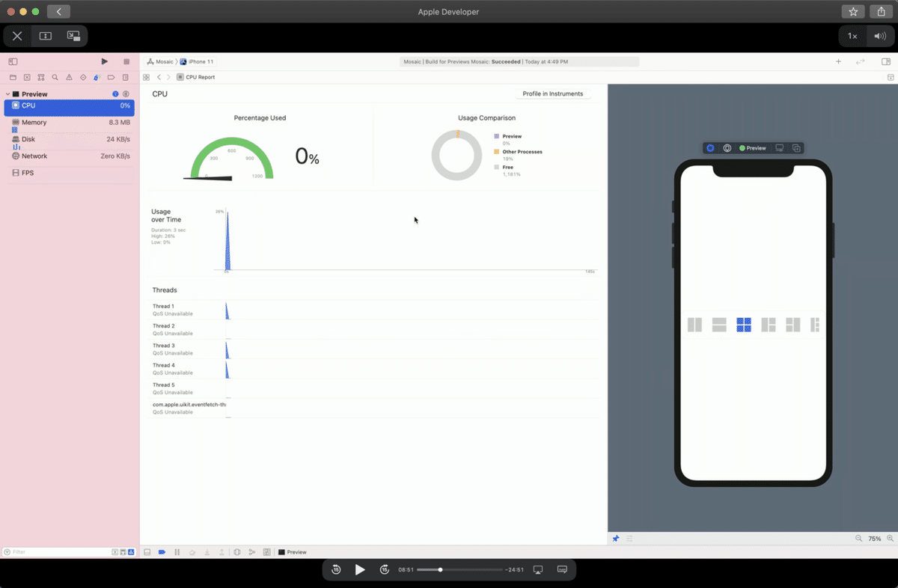Click the selectable preview mode icon
The image size is (898, 588).
point(727,148)
